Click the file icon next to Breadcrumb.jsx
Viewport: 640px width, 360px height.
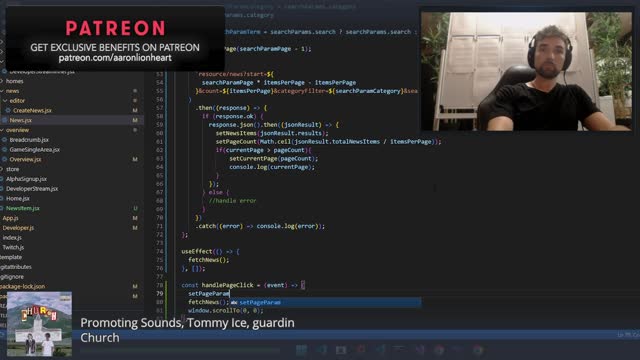click(x=4, y=140)
